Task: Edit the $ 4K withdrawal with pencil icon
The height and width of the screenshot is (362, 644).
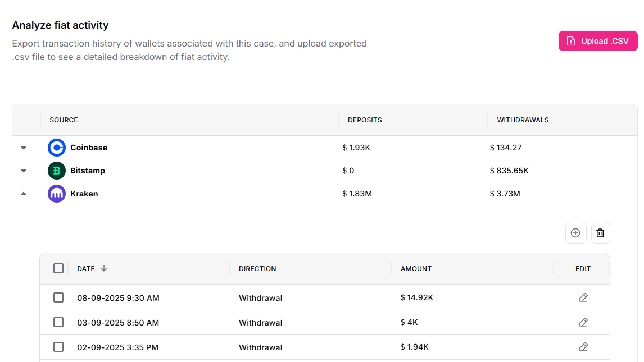Action: tap(583, 322)
